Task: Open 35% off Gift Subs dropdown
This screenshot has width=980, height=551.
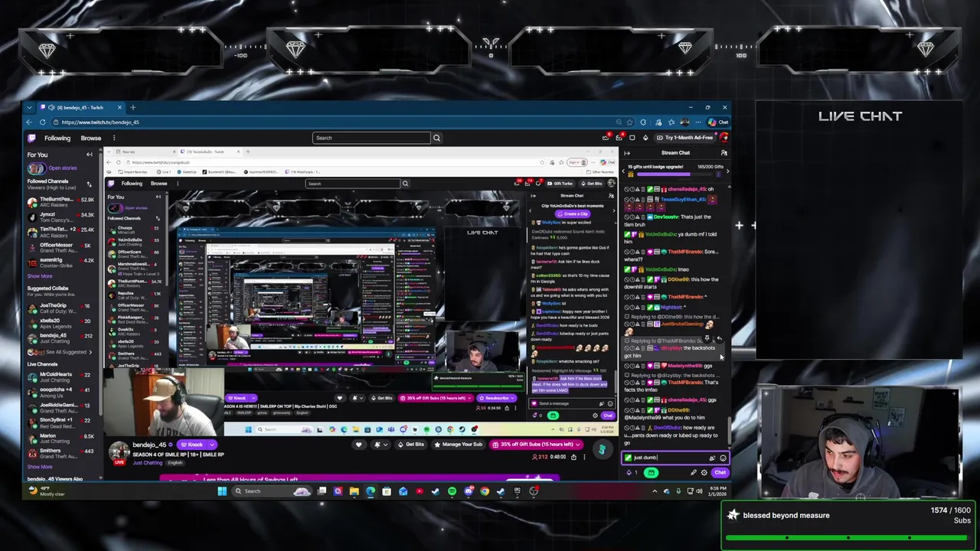Action: pos(537,445)
